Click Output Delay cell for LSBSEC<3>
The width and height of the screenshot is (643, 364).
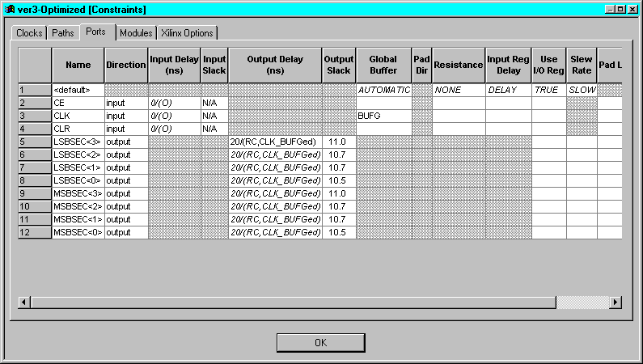pos(275,142)
